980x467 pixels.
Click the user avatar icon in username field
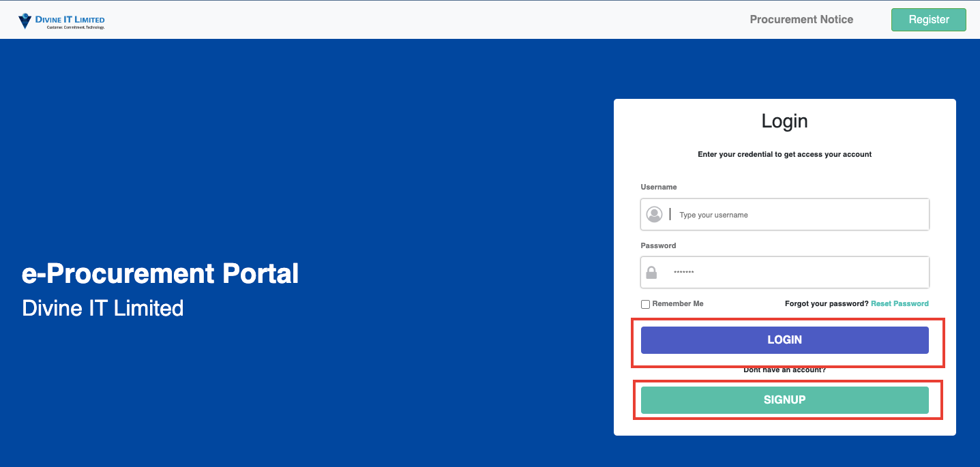(654, 215)
